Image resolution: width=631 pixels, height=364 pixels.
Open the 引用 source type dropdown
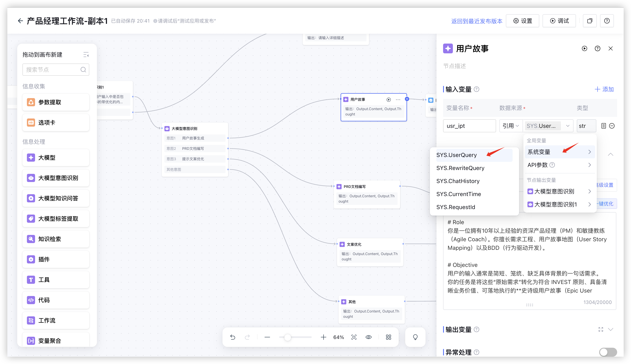pos(511,126)
